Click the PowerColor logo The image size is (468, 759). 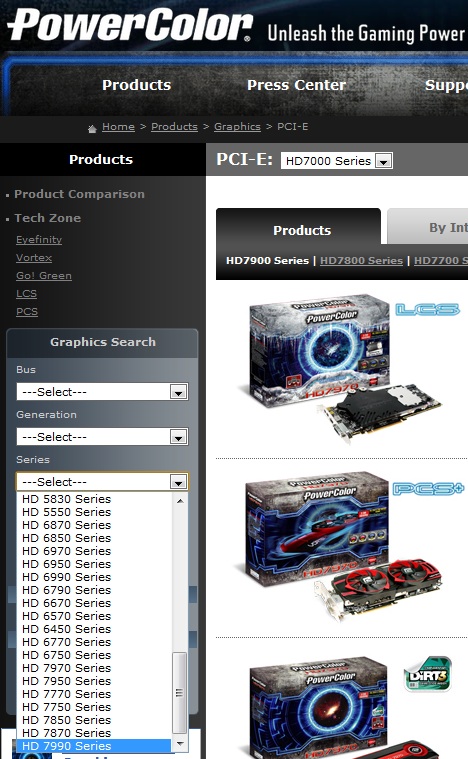[130, 25]
